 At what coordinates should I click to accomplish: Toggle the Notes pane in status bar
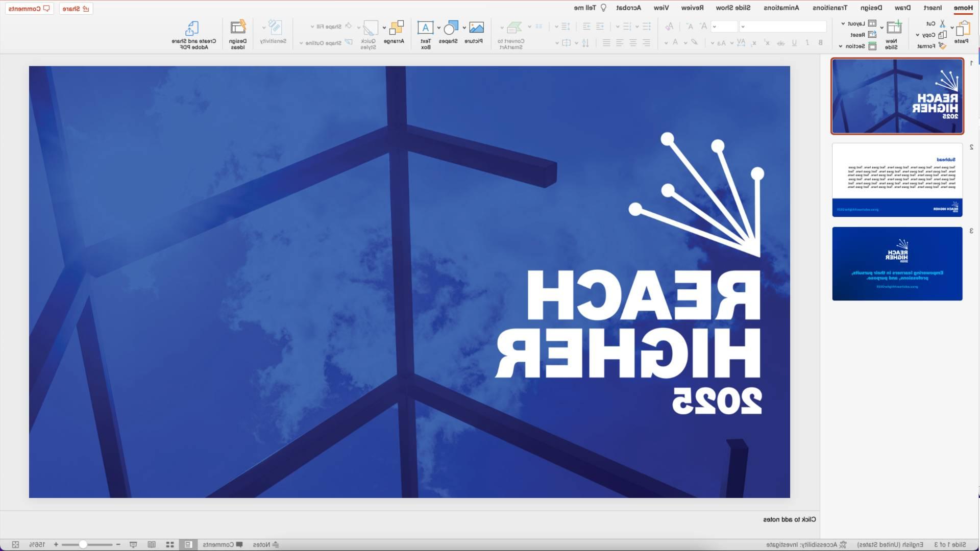265,545
